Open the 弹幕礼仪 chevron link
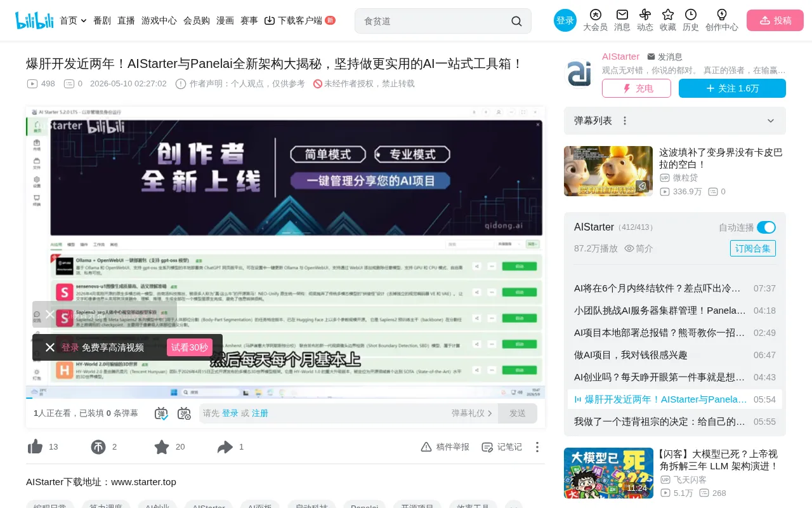812x508 pixels. [x=472, y=413]
